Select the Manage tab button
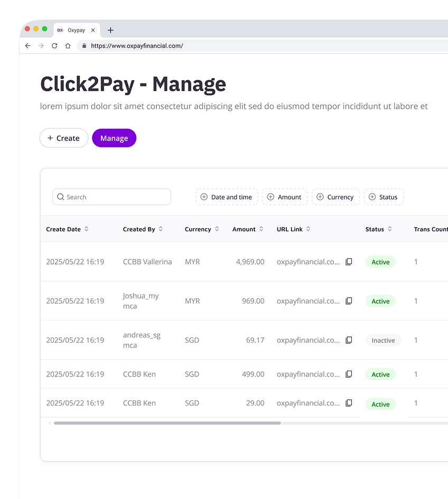 point(114,138)
